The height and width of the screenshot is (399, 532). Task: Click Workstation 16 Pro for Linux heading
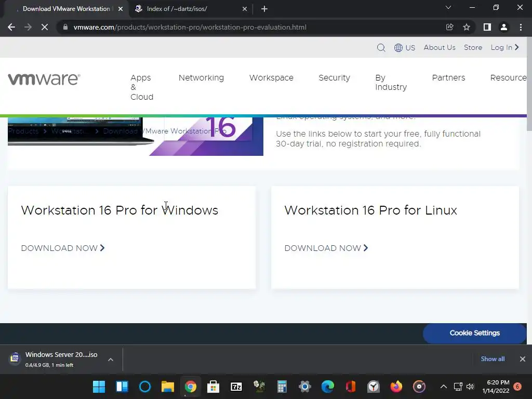[x=370, y=210]
